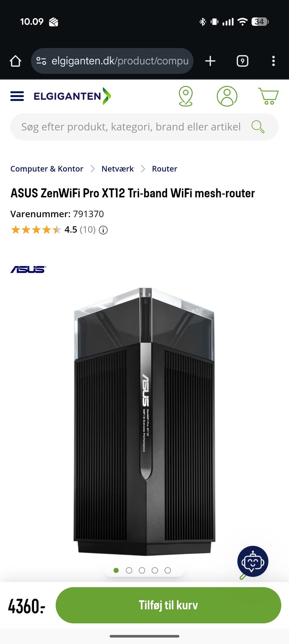Screen dimensions: 289x644
Task: Open the tab switcher showing 9 tabs
Action: 242,61
